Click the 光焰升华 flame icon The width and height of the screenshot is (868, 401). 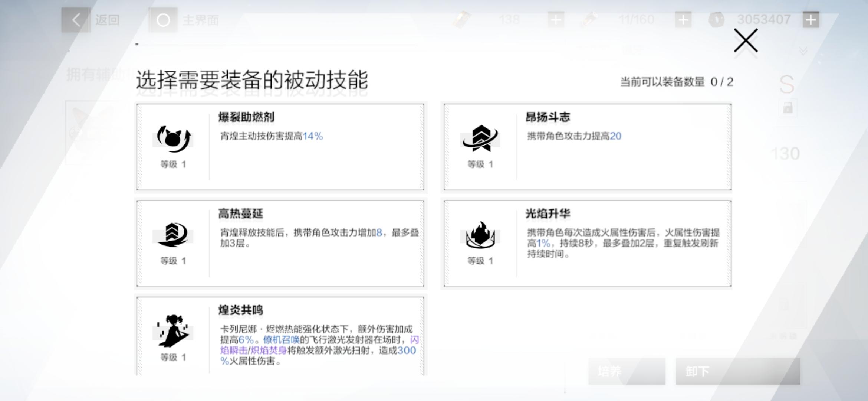[480, 235]
